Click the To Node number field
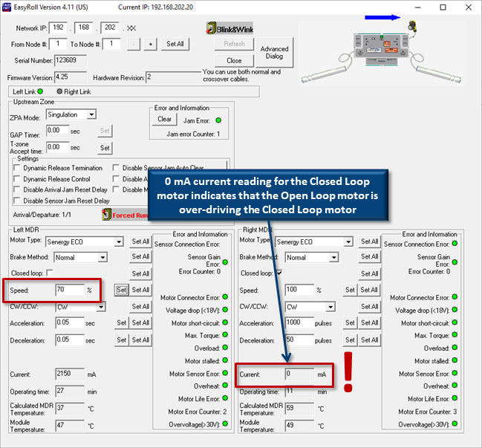 click(111, 44)
